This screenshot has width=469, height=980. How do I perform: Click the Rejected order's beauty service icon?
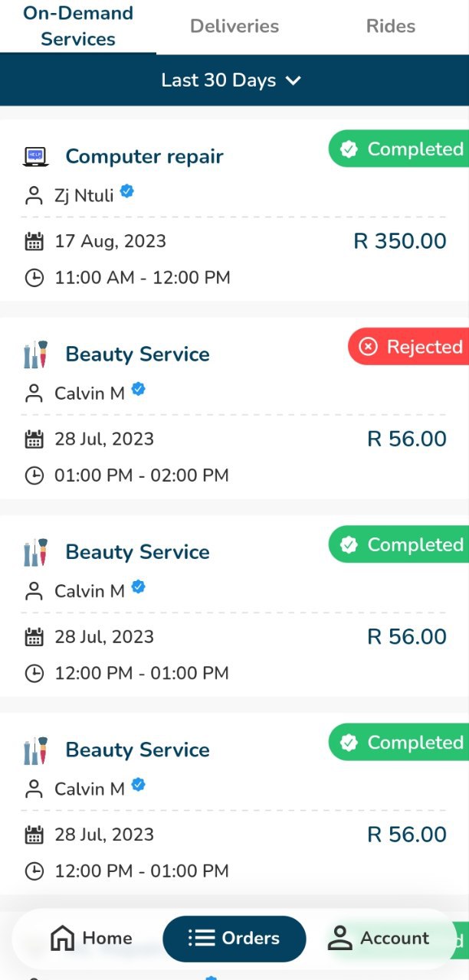35,354
